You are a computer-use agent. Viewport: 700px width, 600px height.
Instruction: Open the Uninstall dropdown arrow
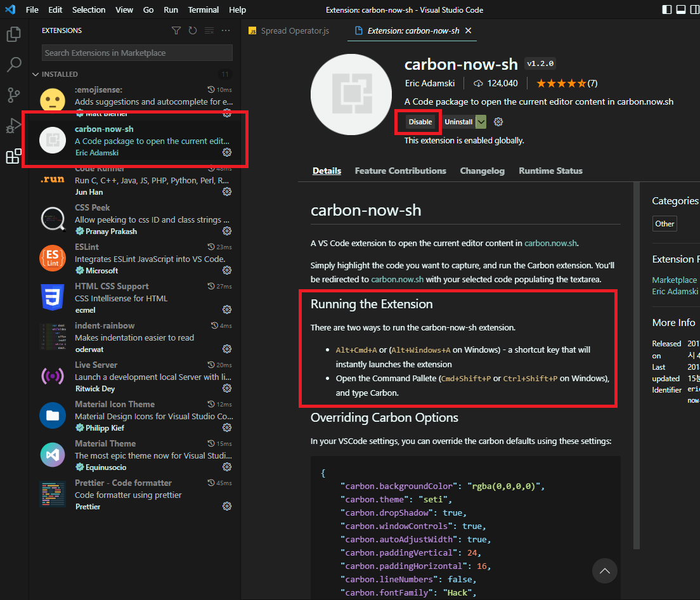click(x=481, y=121)
